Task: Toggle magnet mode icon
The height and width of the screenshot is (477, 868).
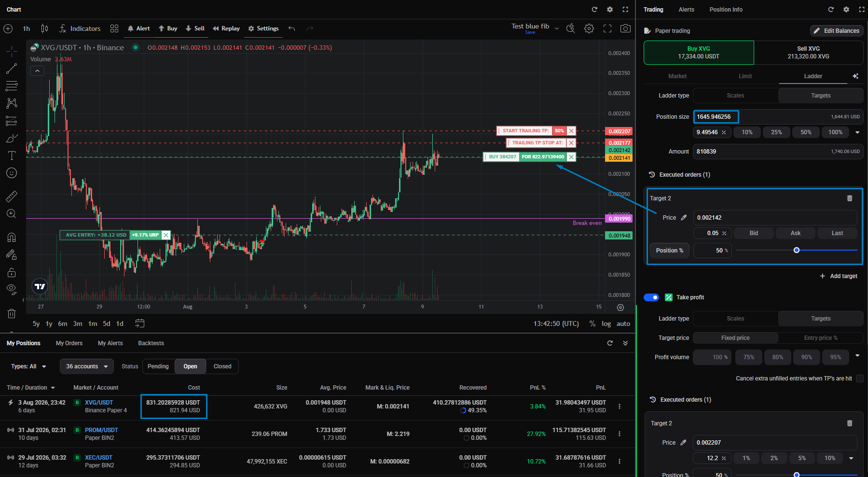Action: (x=12, y=237)
